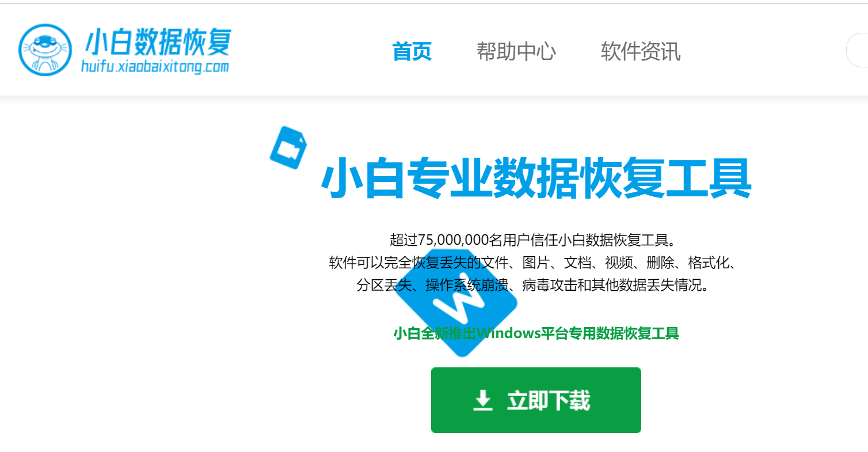Click the word 图片 in description
This screenshot has width=868, height=452.
click(536, 263)
